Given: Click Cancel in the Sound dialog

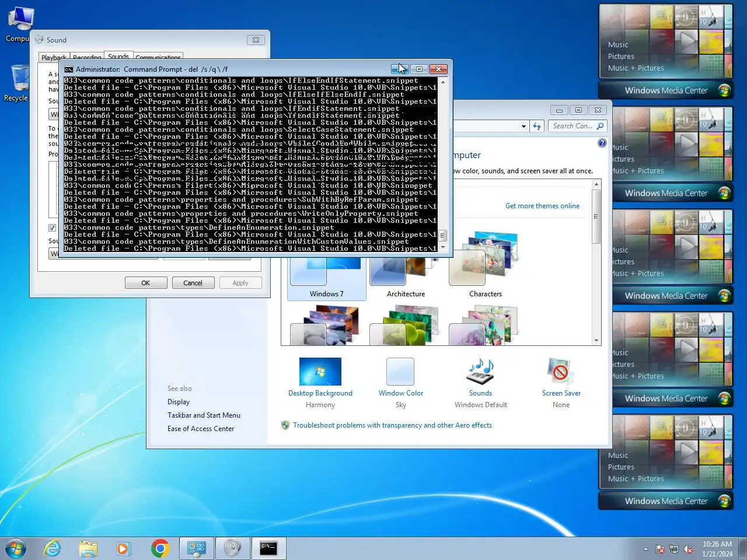Looking at the screenshot, I should pyautogui.click(x=193, y=283).
